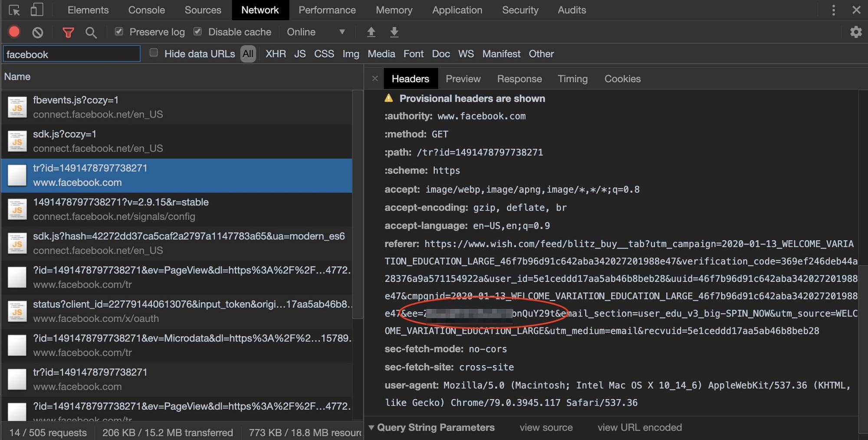Click JS icon for sdk.js?hash request
The width and height of the screenshot is (868, 440).
17,243
